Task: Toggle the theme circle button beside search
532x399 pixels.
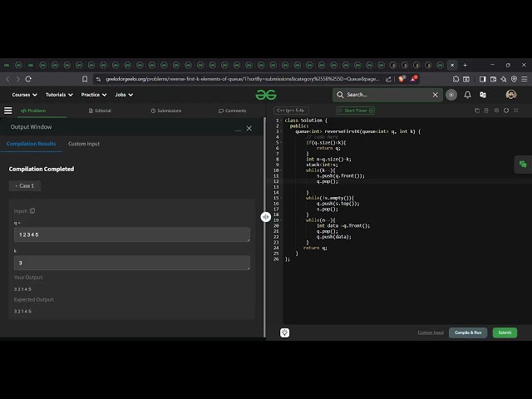Action: pyautogui.click(x=451, y=95)
